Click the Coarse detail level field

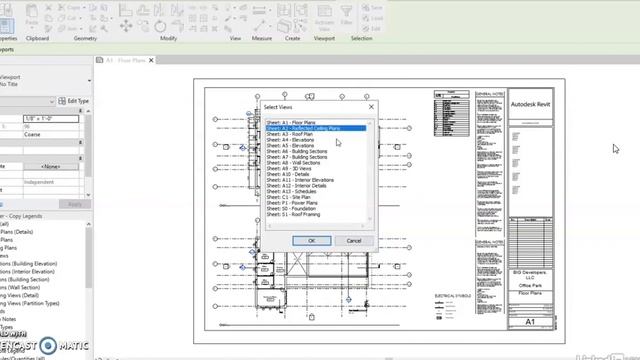click(51, 134)
